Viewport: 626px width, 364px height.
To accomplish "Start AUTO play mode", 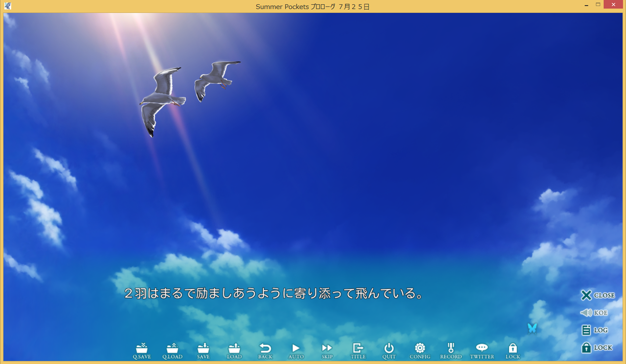I will pyautogui.click(x=296, y=351).
